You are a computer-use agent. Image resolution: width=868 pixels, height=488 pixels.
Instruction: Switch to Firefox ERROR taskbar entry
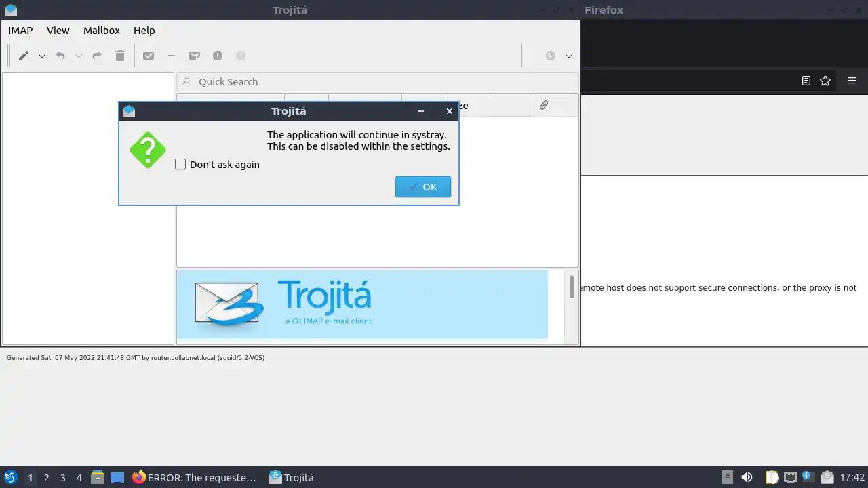click(x=195, y=477)
